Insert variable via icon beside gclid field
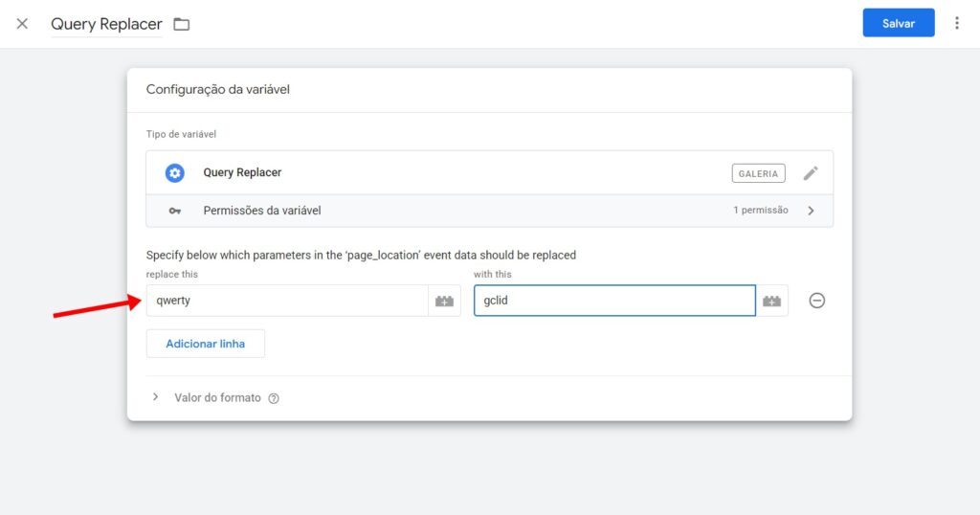Screen dimensions: 980x515 coord(771,301)
